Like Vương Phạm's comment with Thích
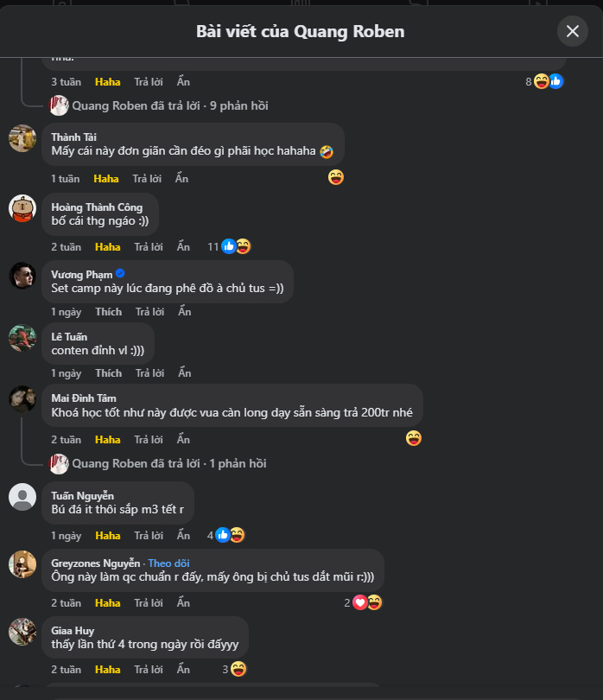This screenshot has width=603, height=700. (109, 312)
